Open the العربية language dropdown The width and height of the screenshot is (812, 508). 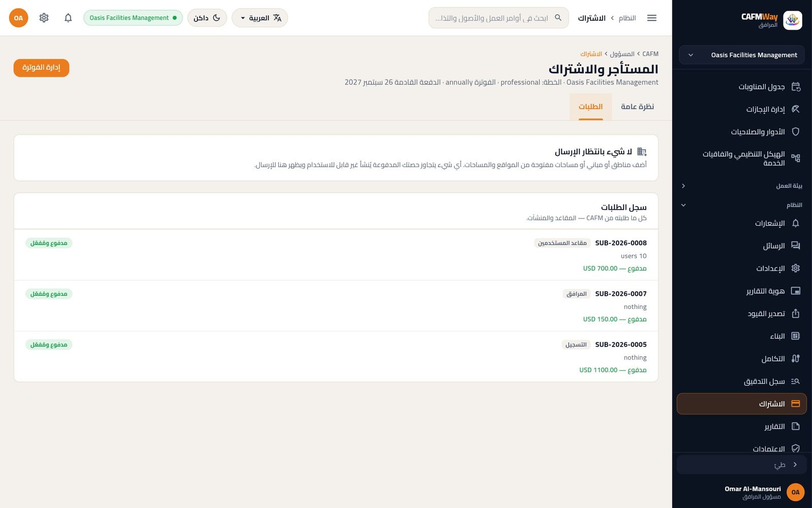pos(259,18)
